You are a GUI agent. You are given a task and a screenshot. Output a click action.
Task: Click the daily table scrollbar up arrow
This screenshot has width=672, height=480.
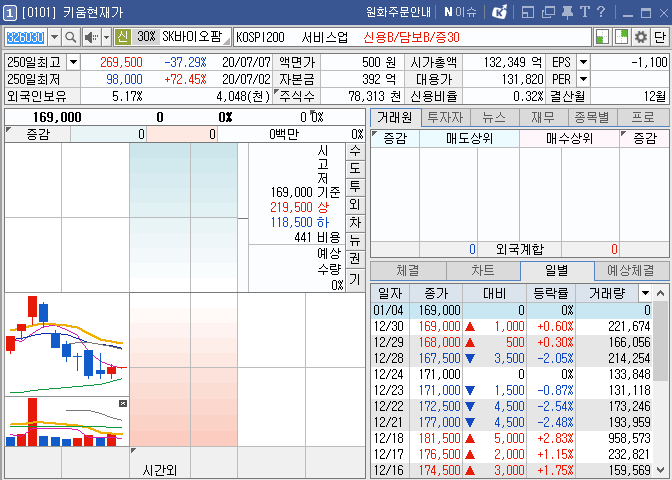click(x=660, y=294)
